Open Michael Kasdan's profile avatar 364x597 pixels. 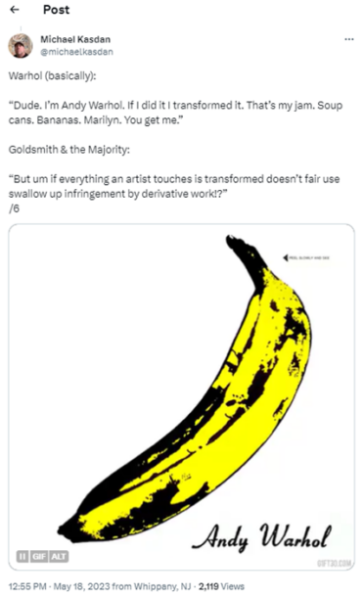pyautogui.click(x=21, y=46)
